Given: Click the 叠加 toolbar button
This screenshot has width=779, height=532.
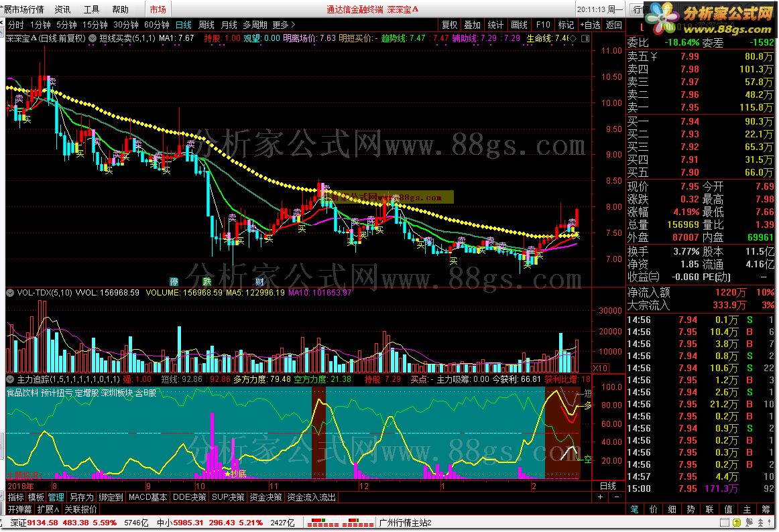Looking at the screenshot, I should (472, 25).
